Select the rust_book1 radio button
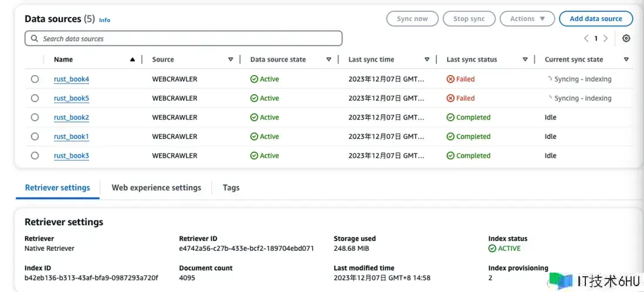644x292 pixels. pyautogui.click(x=35, y=137)
